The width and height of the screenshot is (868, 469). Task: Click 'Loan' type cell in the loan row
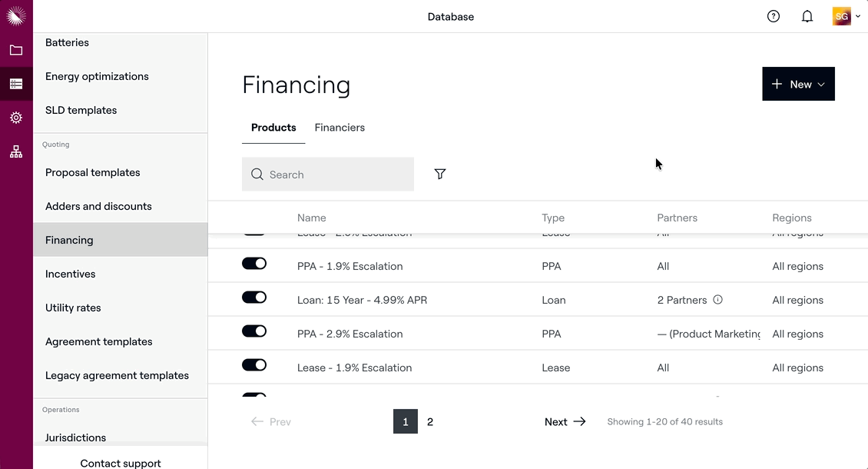click(554, 300)
